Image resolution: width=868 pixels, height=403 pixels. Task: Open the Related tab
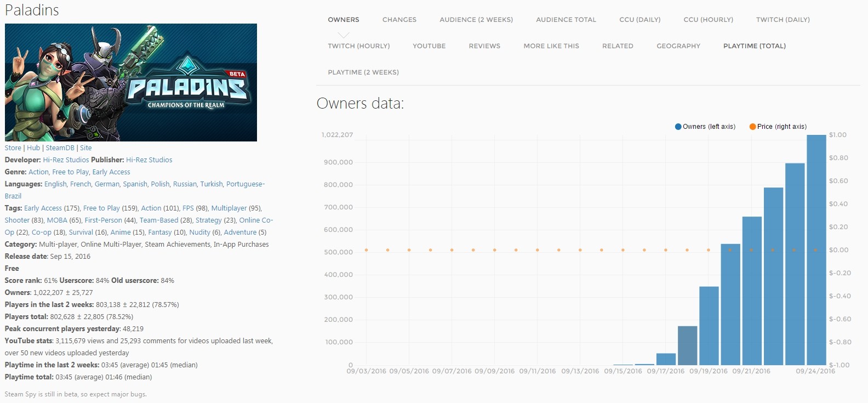tap(618, 46)
